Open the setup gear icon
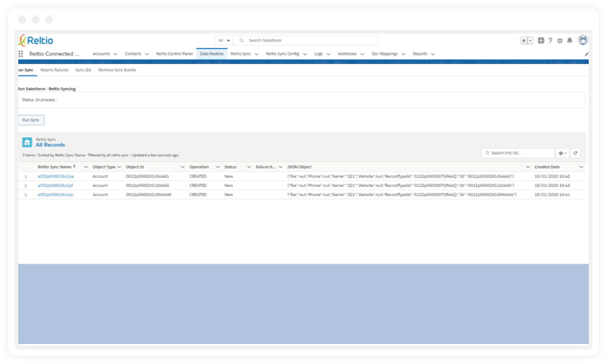 click(560, 41)
